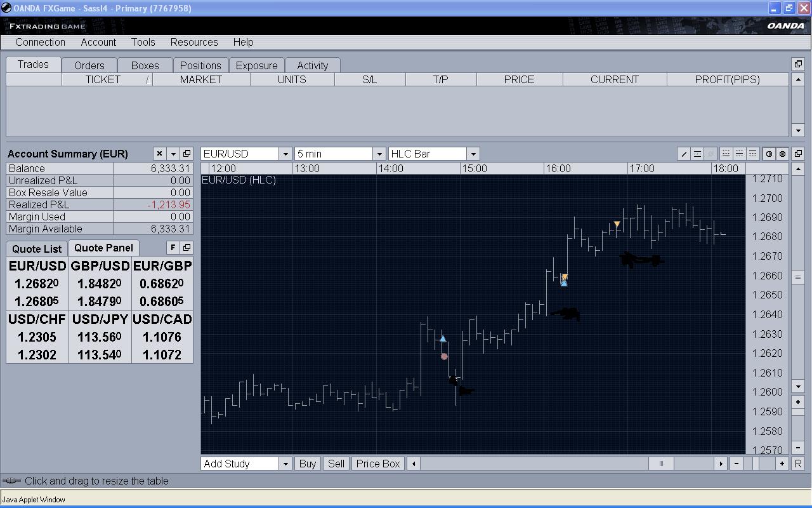The height and width of the screenshot is (508, 812).
Task: Open the Tools menu
Action: [143, 42]
